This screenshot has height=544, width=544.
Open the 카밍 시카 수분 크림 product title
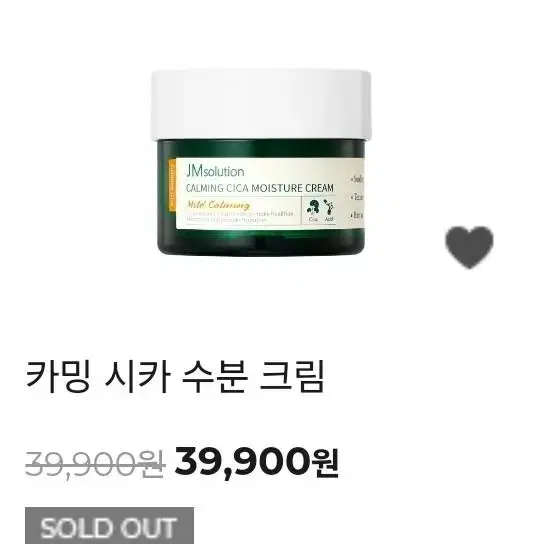click(175, 377)
